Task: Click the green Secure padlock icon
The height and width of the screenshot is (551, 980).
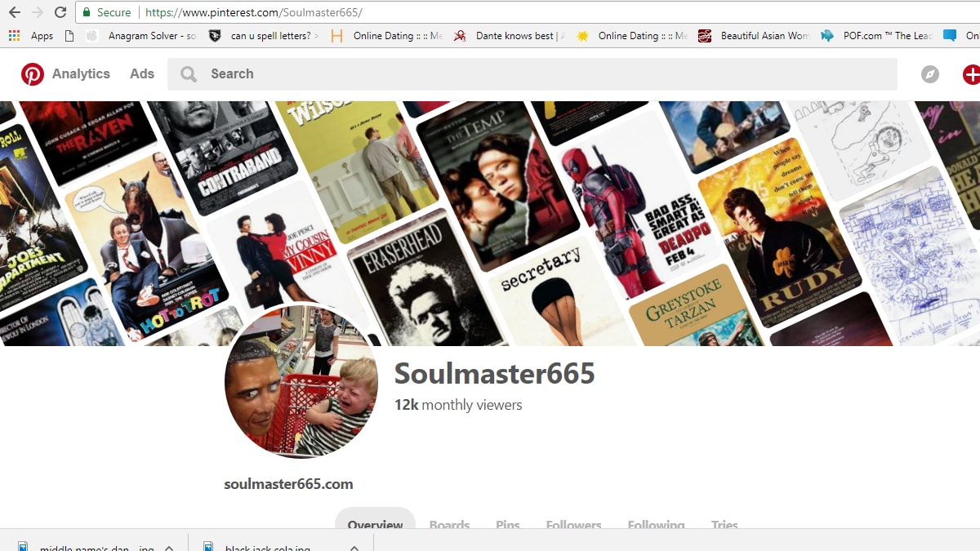Action: [87, 12]
